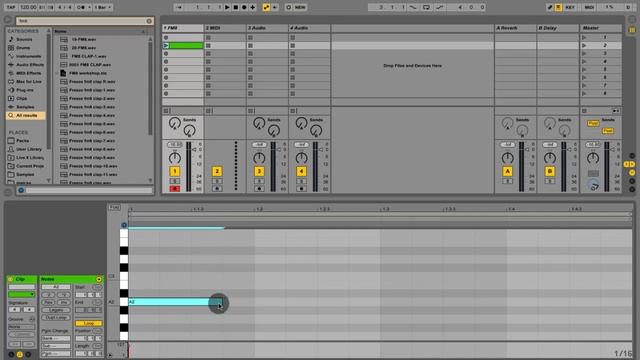Clear the browser search text

[149, 21]
